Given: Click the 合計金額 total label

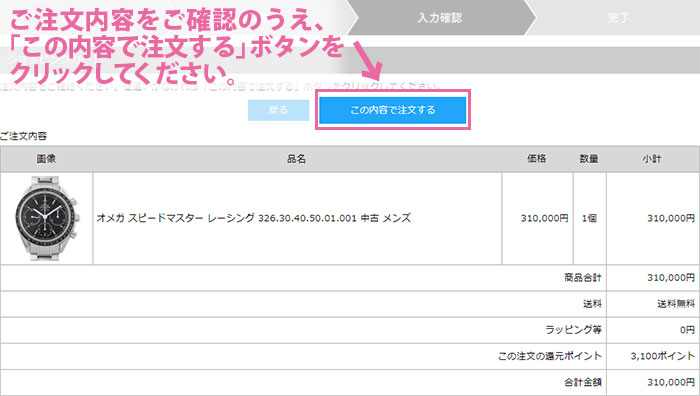Looking at the screenshot, I should [x=583, y=383].
